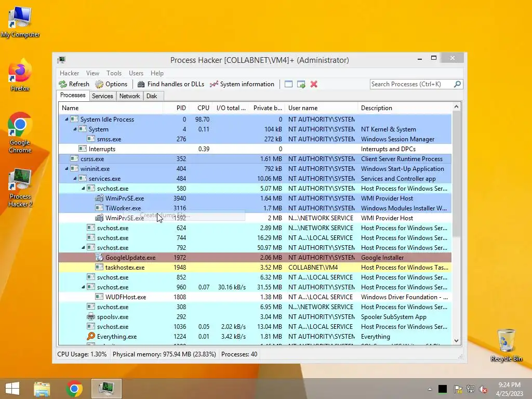The width and height of the screenshot is (532, 399).
Task: Switch to the Network tab
Action: point(129,96)
